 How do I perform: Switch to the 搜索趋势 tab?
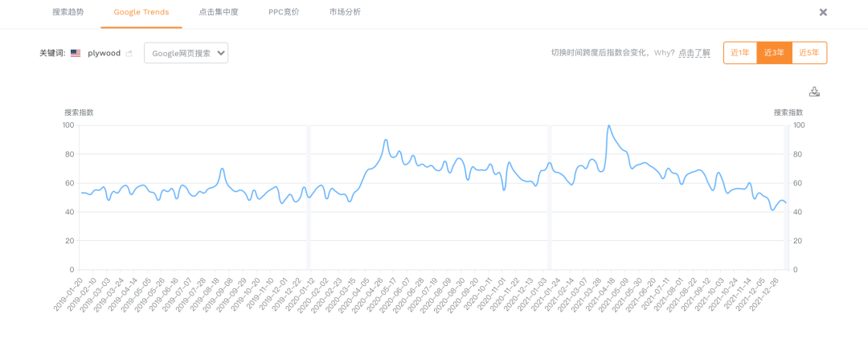point(68,12)
